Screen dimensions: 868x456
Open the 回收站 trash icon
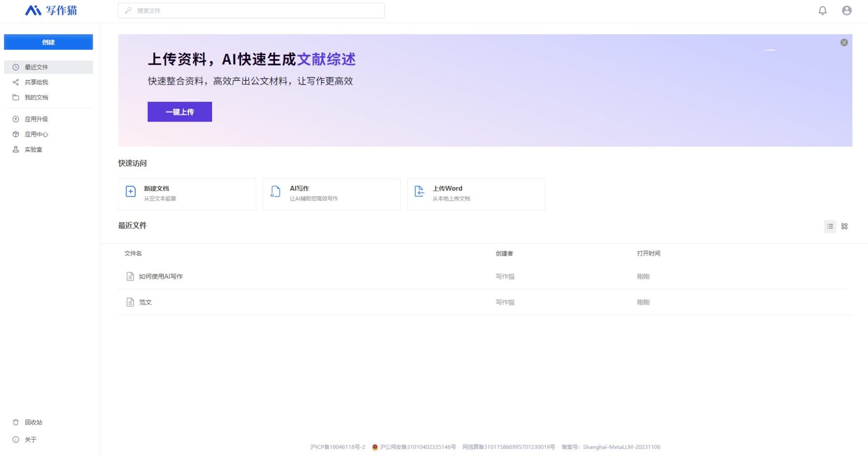tap(16, 422)
